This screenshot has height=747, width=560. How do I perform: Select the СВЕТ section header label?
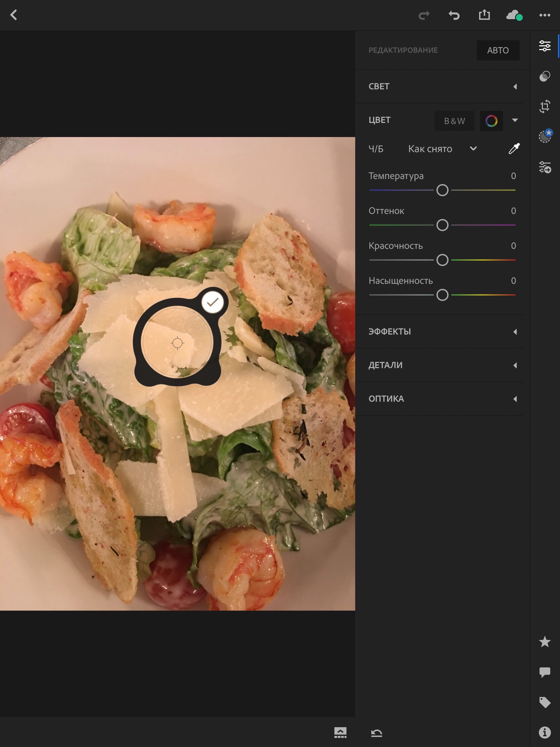(x=379, y=86)
